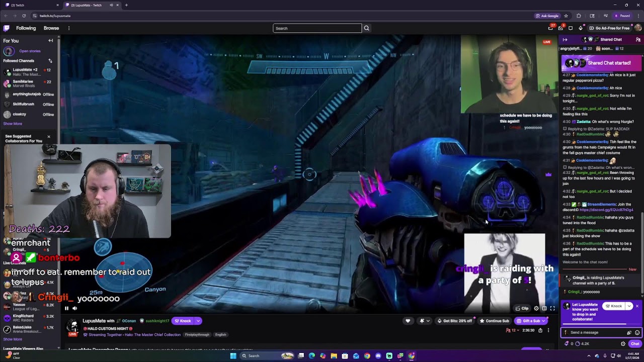Click the Get Bits 29% off button

coord(455,321)
